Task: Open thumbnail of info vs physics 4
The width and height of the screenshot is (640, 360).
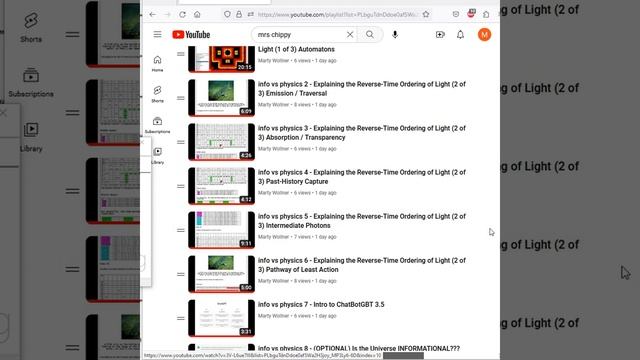Action: point(222,186)
